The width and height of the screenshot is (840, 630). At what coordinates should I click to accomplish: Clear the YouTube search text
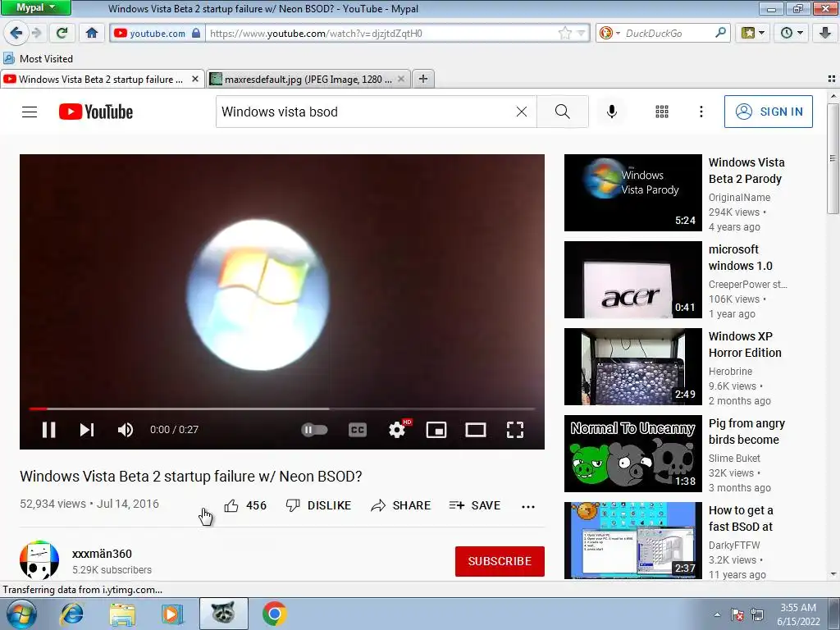coord(521,112)
